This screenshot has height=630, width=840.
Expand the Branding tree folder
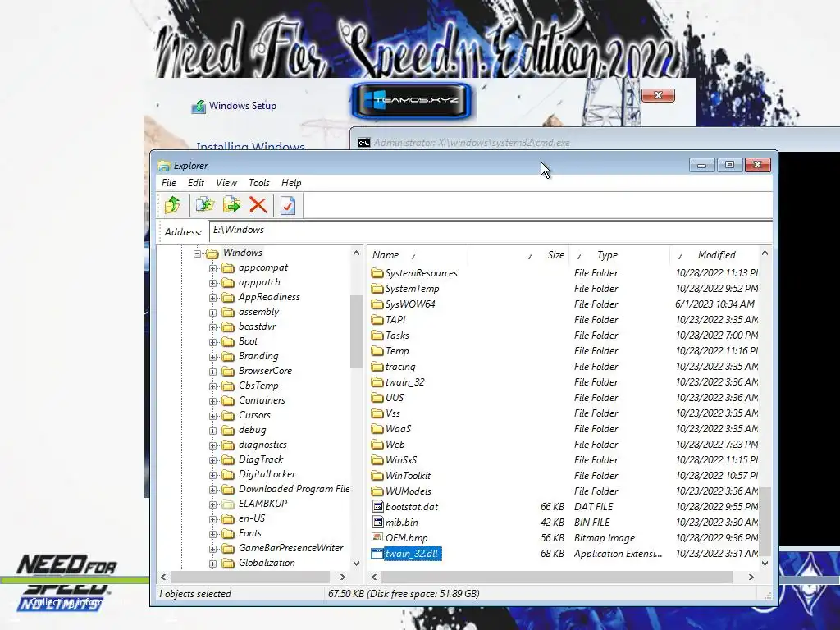pyautogui.click(x=212, y=357)
